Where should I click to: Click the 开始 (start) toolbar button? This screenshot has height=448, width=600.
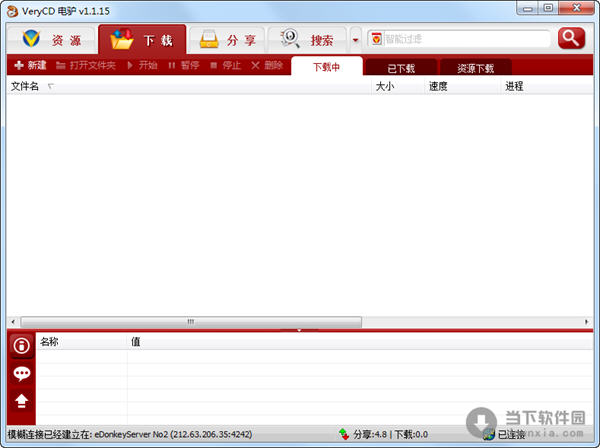pos(142,65)
